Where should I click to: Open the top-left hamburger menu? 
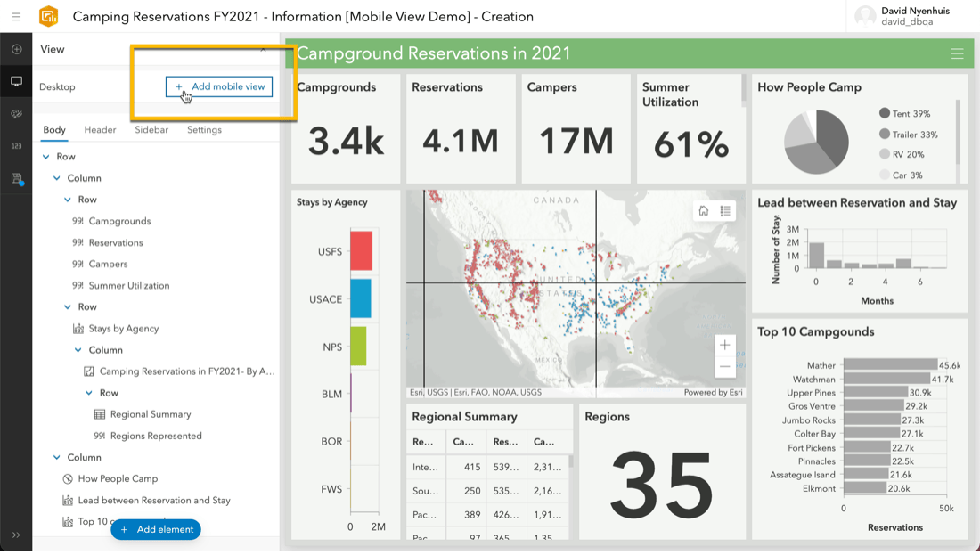point(16,16)
